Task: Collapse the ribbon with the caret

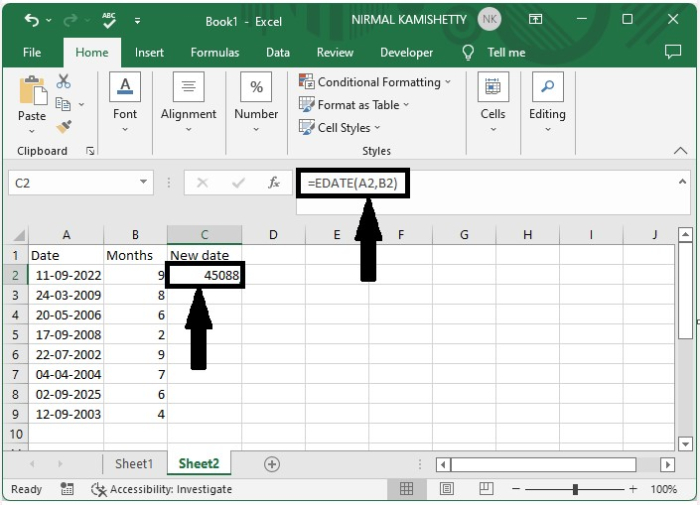Action: (680, 151)
